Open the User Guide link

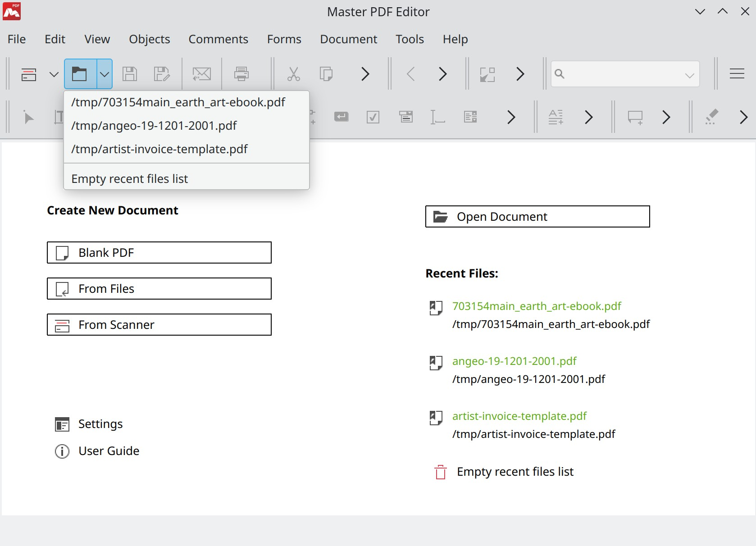click(x=97, y=451)
